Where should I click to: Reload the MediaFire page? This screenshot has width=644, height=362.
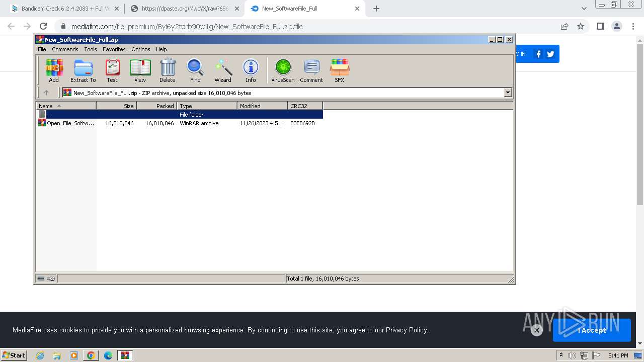click(43, 26)
